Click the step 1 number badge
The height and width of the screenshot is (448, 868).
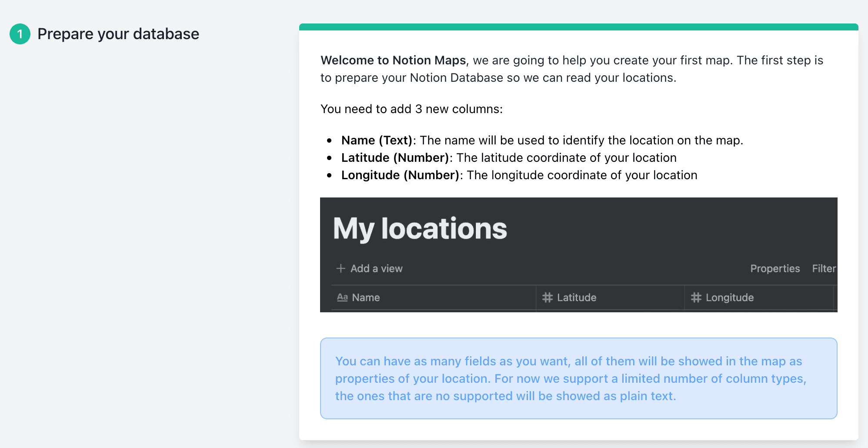point(20,34)
